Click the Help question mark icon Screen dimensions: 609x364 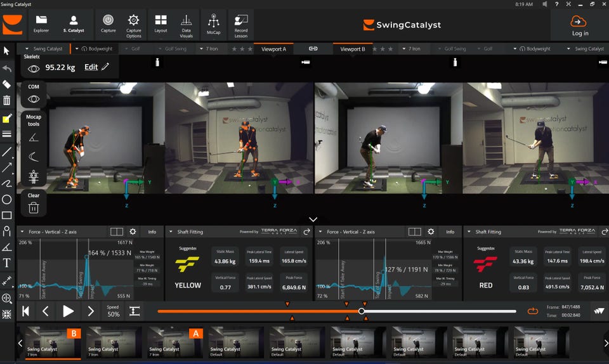pyautogui.click(x=556, y=4)
